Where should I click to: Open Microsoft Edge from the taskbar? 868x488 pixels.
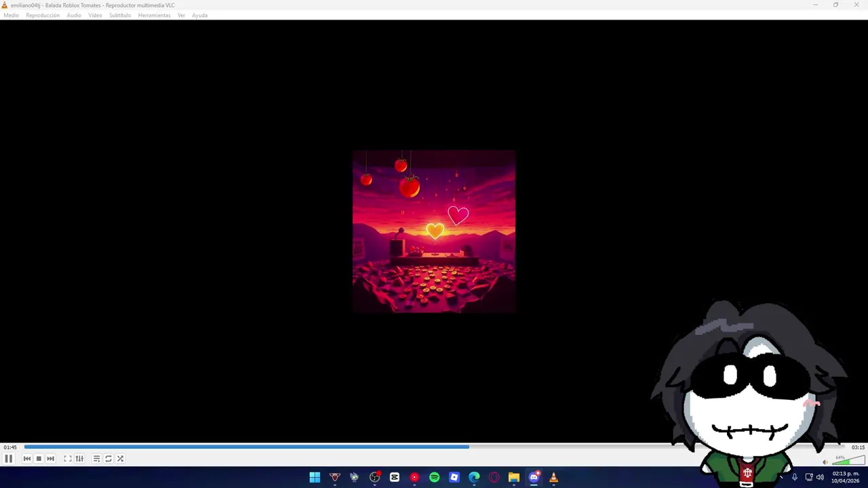click(x=474, y=477)
